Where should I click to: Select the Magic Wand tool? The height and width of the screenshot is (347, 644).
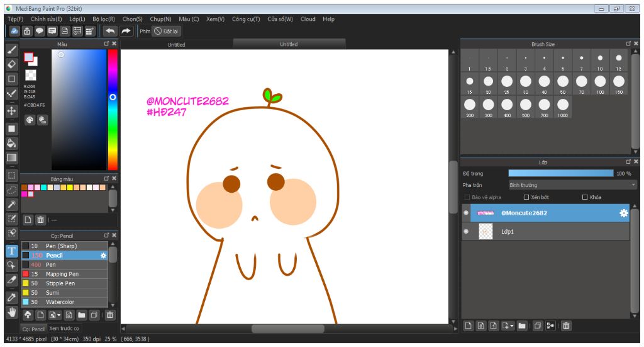coord(12,204)
